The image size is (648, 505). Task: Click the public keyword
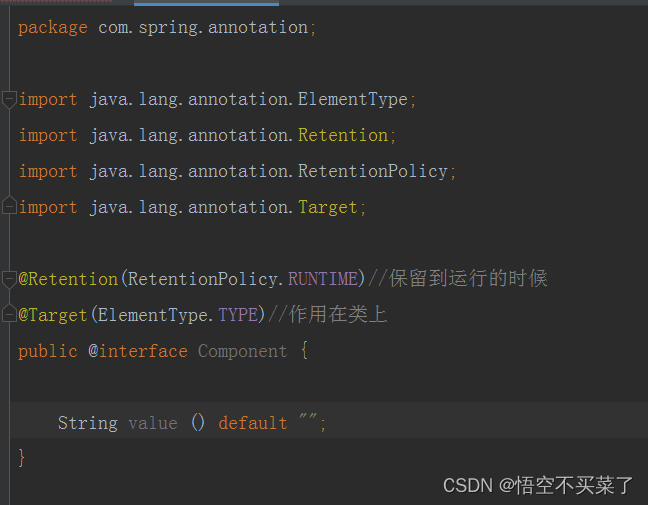coord(48,351)
